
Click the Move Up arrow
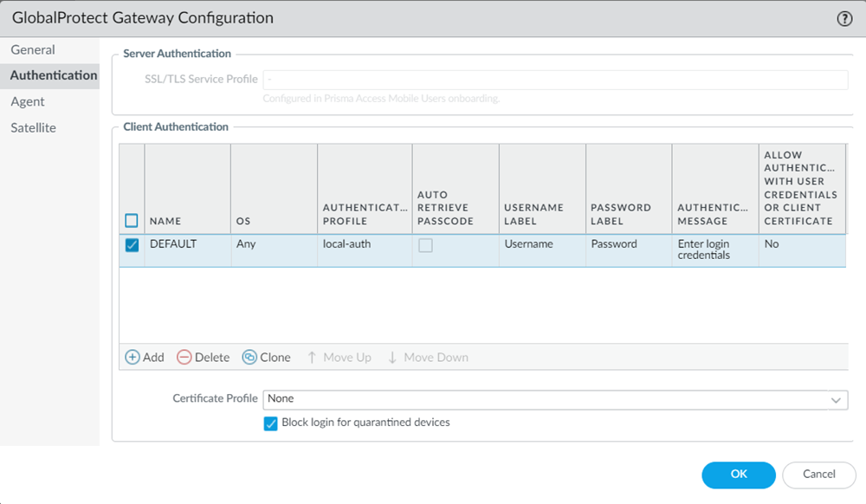click(x=313, y=357)
